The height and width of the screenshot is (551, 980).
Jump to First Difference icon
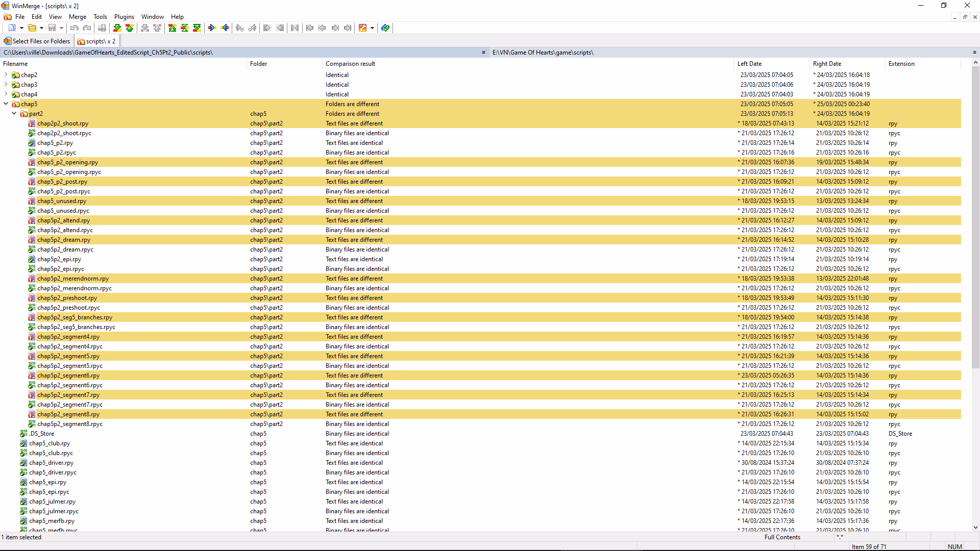click(x=173, y=28)
